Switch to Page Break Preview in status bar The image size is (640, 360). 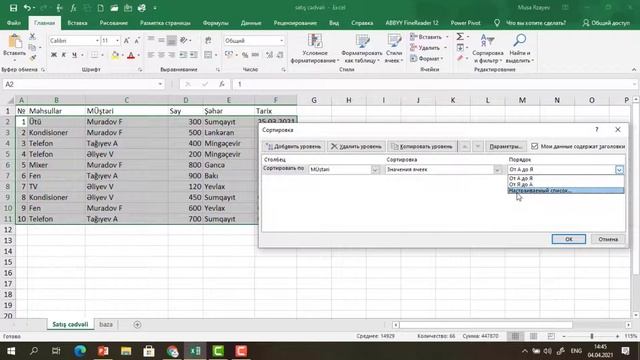pyautogui.click(x=551, y=336)
